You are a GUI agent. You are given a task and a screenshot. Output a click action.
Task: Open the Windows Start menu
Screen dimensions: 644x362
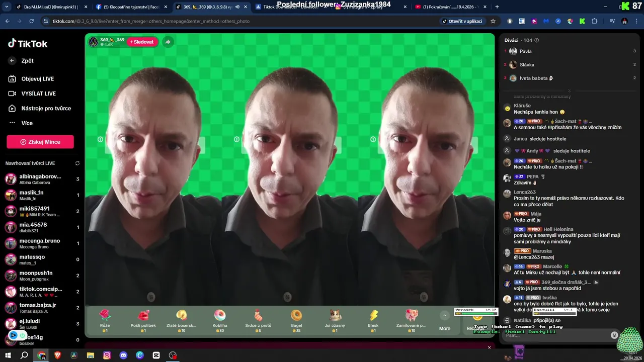coord(8,355)
